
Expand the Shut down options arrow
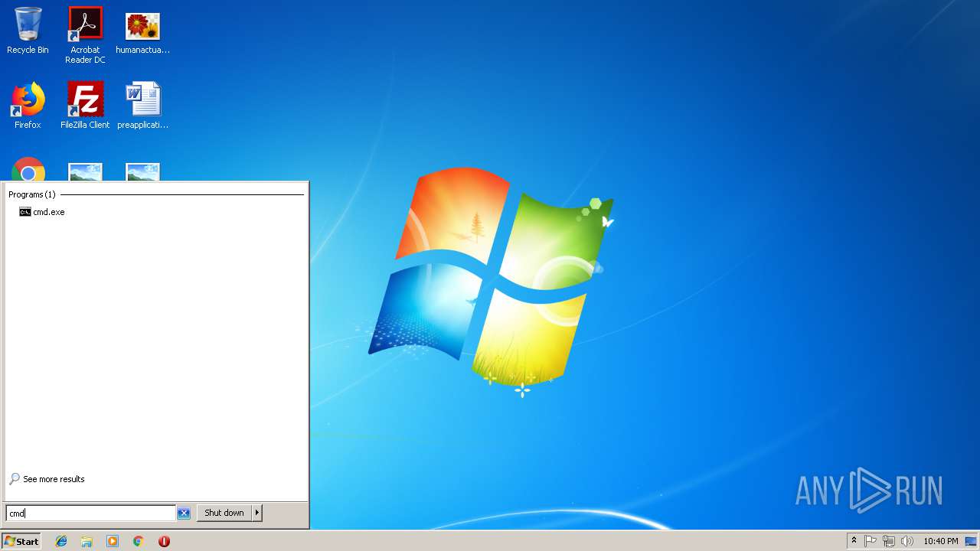[x=257, y=513]
